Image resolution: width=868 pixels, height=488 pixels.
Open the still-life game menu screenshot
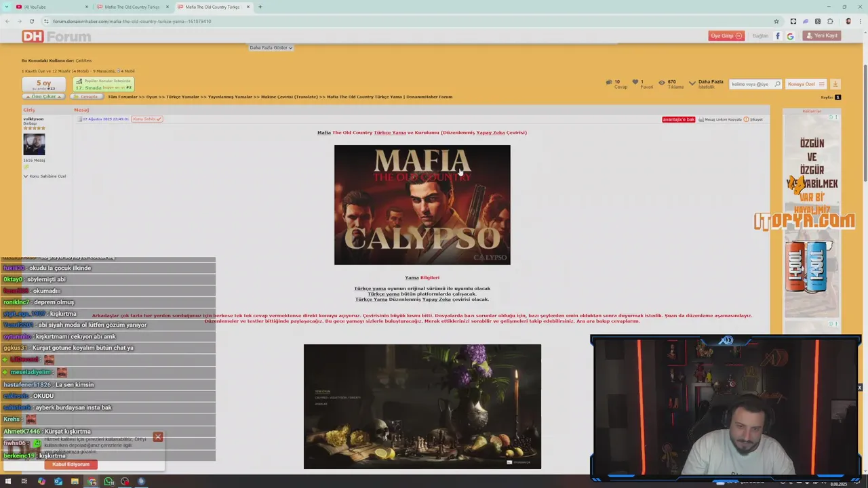point(422,407)
